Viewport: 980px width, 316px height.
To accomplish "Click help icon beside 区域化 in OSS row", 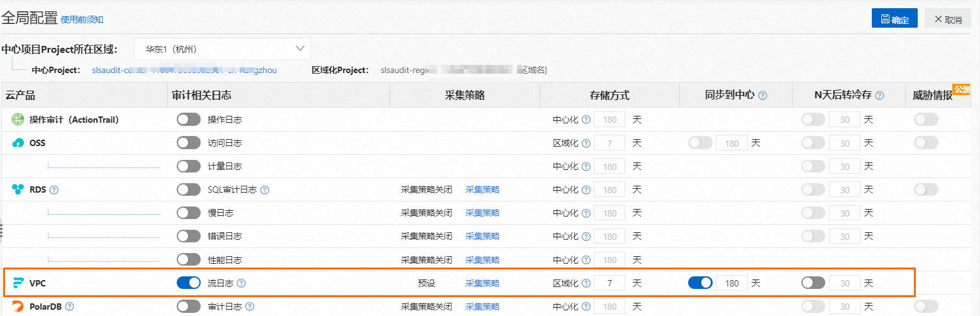I will [586, 143].
